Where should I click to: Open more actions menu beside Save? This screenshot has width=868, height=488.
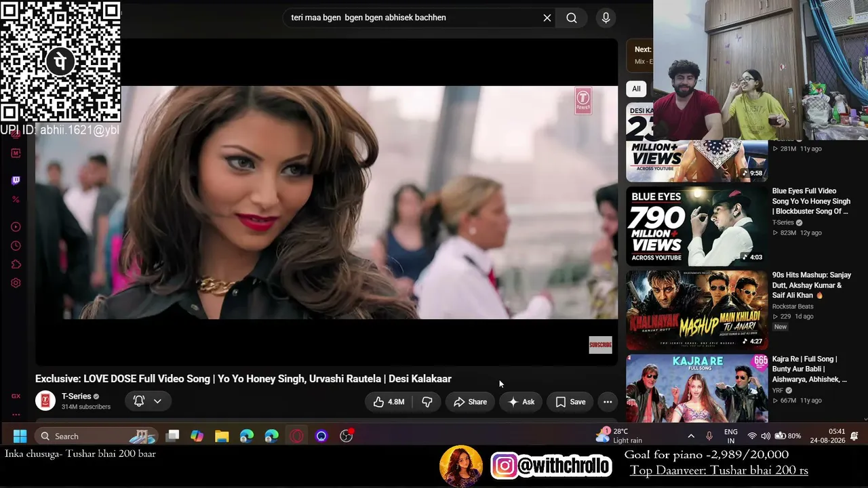pyautogui.click(x=608, y=402)
